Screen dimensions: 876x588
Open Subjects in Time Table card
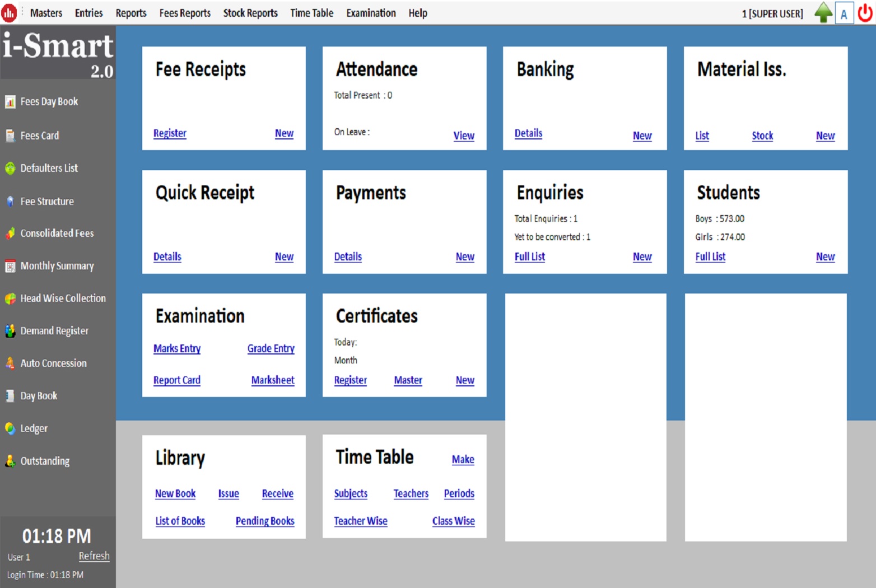(x=351, y=493)
